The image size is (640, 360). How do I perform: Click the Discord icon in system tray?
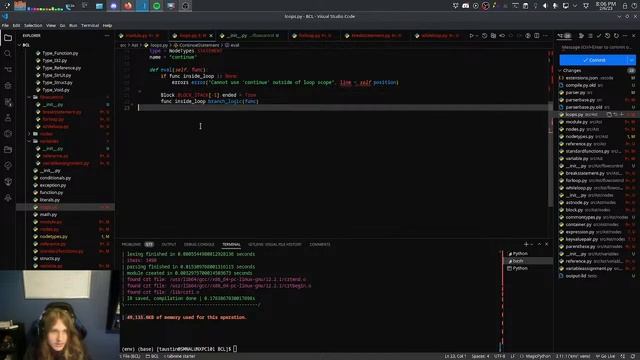tap(466, 6)
